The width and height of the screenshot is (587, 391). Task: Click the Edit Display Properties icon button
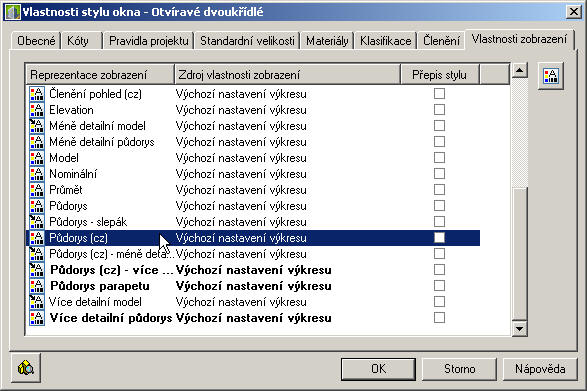tap(551, 76)
